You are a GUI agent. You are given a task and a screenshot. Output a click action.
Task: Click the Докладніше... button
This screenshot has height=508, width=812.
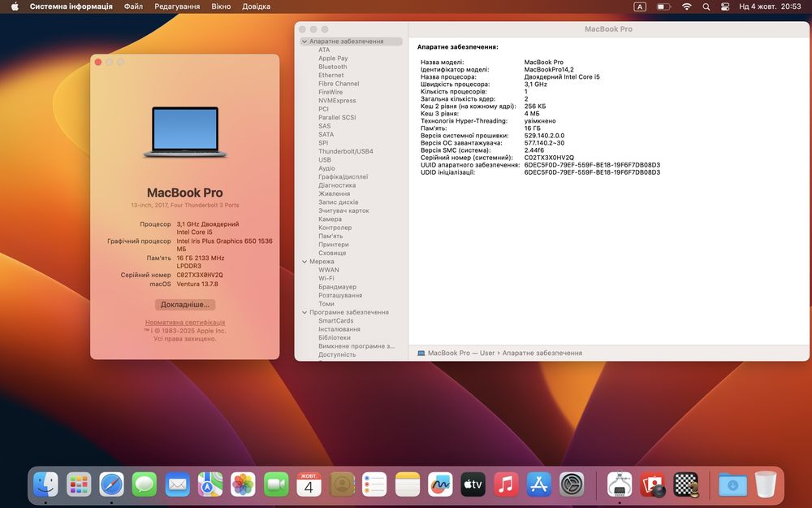tap(185, 305)
